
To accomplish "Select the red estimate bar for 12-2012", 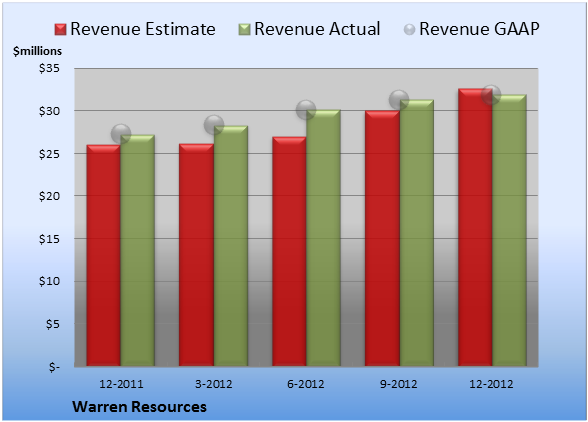I will click(475, 227).
